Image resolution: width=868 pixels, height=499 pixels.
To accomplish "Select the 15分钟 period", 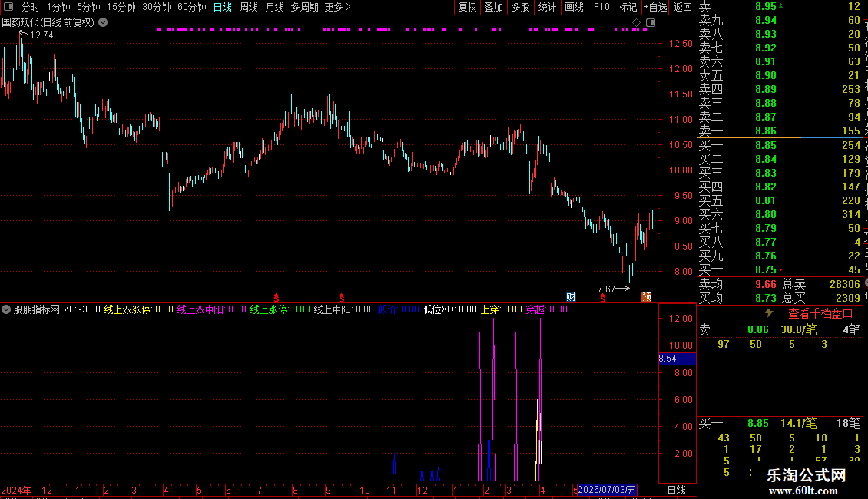I will pos(121,7).
